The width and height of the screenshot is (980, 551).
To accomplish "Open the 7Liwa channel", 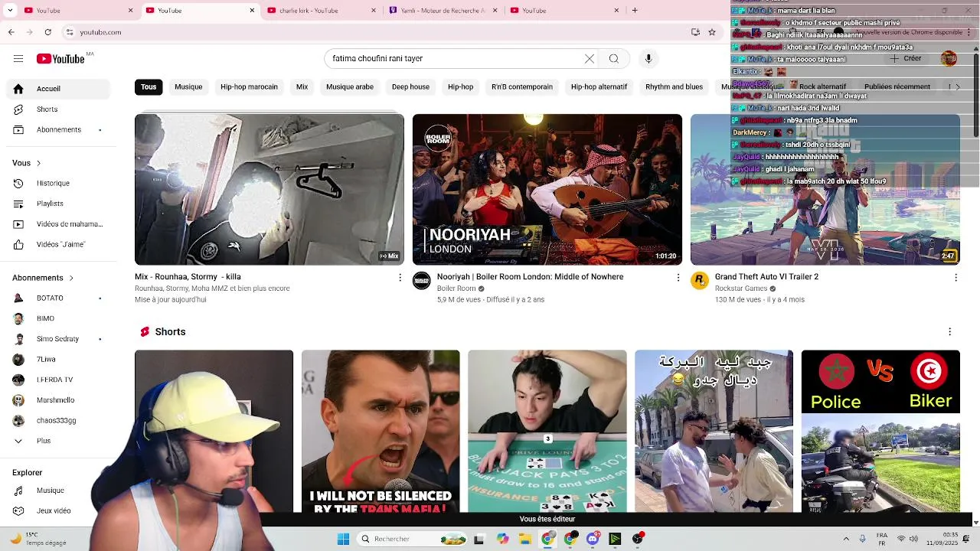I will coord(61,359).
